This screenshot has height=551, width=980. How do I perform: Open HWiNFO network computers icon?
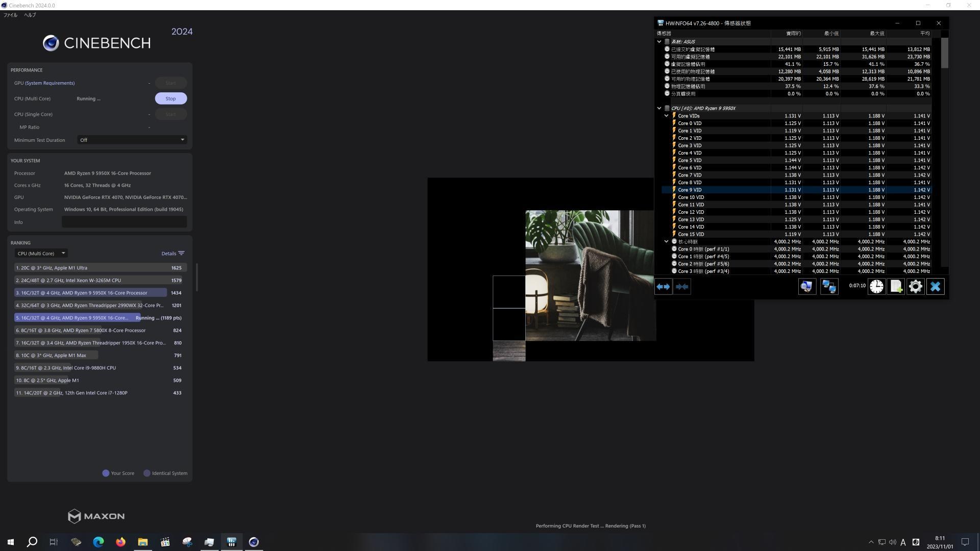pos(829,287)
